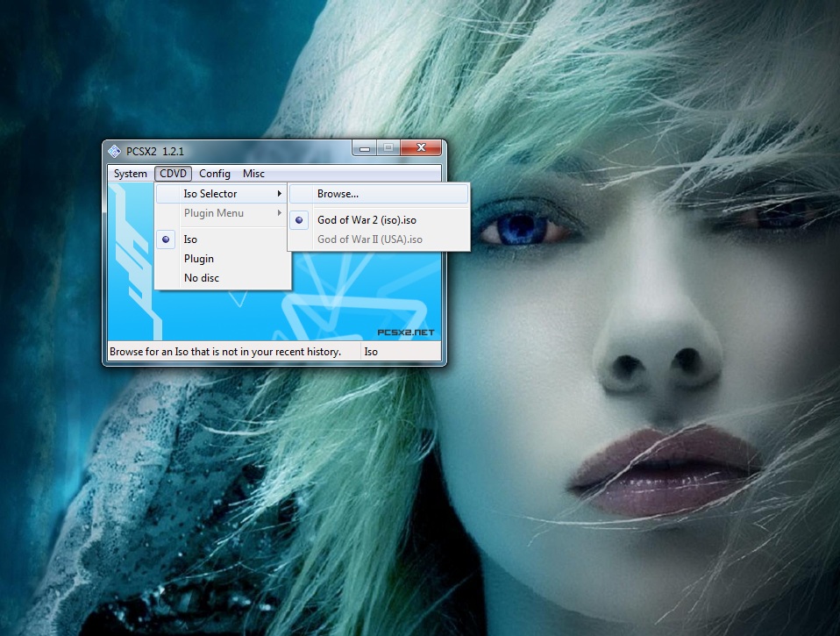Viewport: 840px width, 636px height.
Task: Switch CDVD source to Plugin
Action: point(199,259)
